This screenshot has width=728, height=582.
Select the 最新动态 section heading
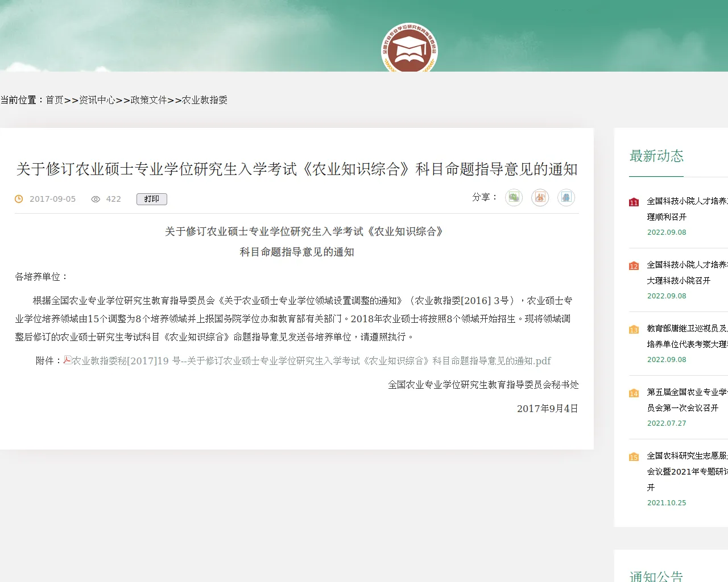[656, 156]
